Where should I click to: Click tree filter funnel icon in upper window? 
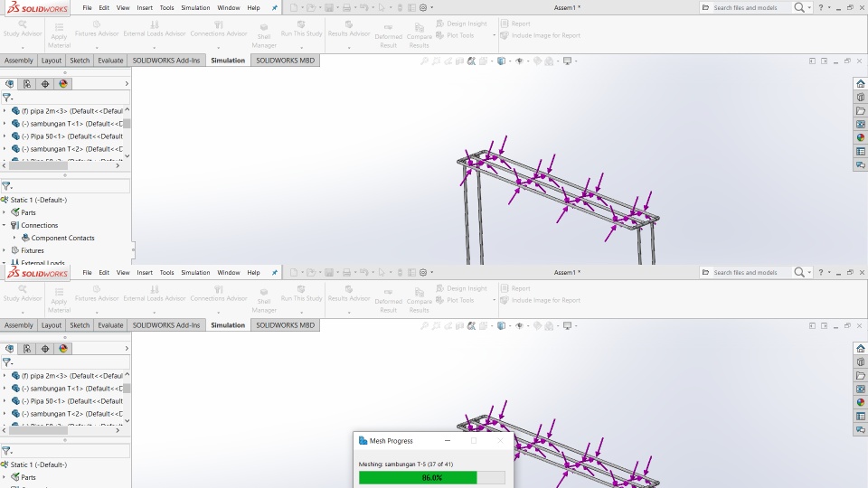[x=6, y=98]
